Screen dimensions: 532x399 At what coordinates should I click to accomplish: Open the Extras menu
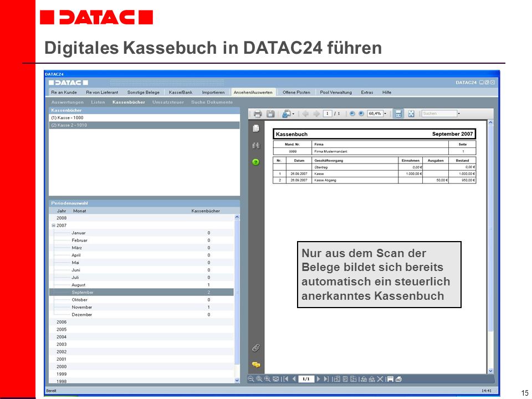click(367, 93)
